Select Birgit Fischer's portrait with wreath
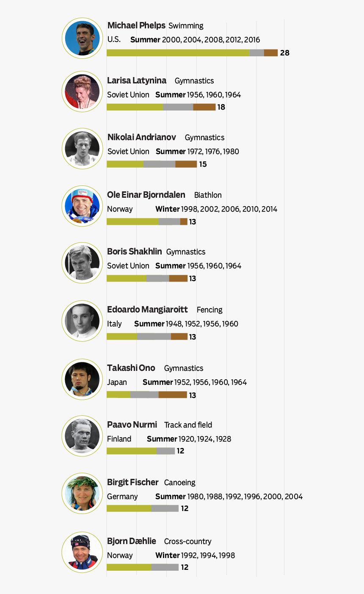 pos(83,494)
